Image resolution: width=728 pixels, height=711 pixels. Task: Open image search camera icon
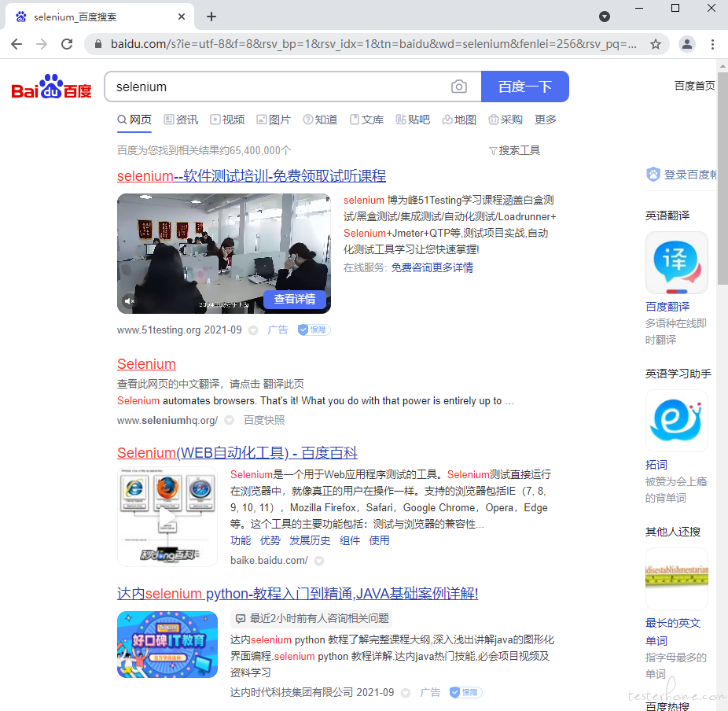[x=458, y=87]
